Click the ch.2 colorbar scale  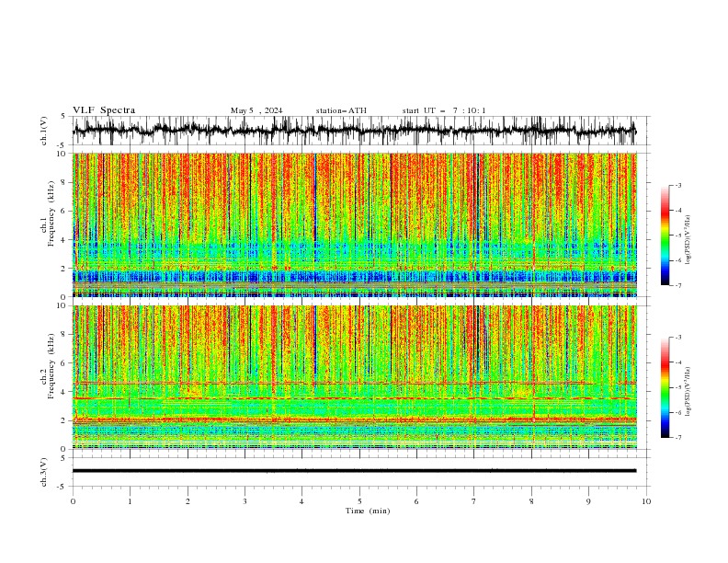(665, 387)
